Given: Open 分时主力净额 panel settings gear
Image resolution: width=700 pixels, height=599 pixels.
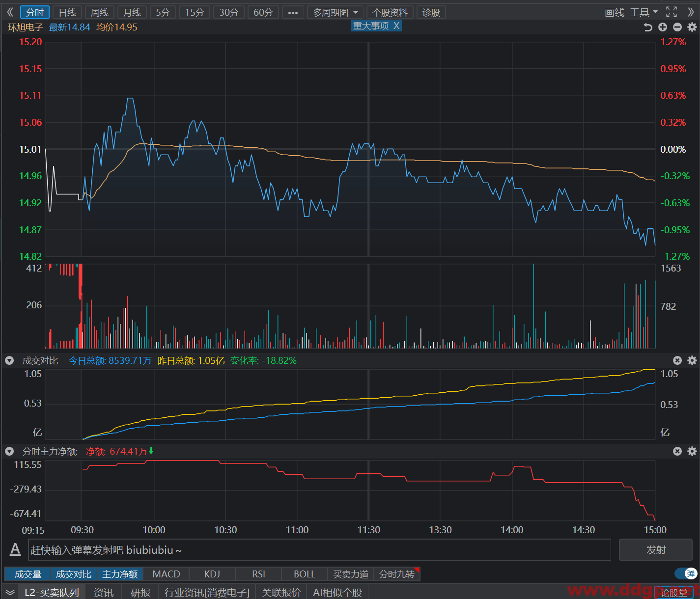Looking at the screenshot, I should tap(692, 451).
